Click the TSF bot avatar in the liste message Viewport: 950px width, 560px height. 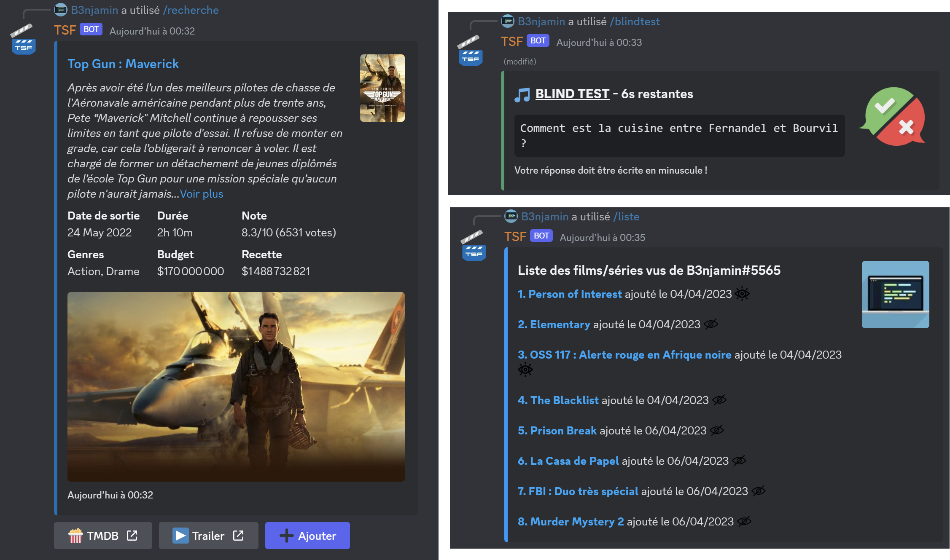pyautogui.click(x=474, y=246)
